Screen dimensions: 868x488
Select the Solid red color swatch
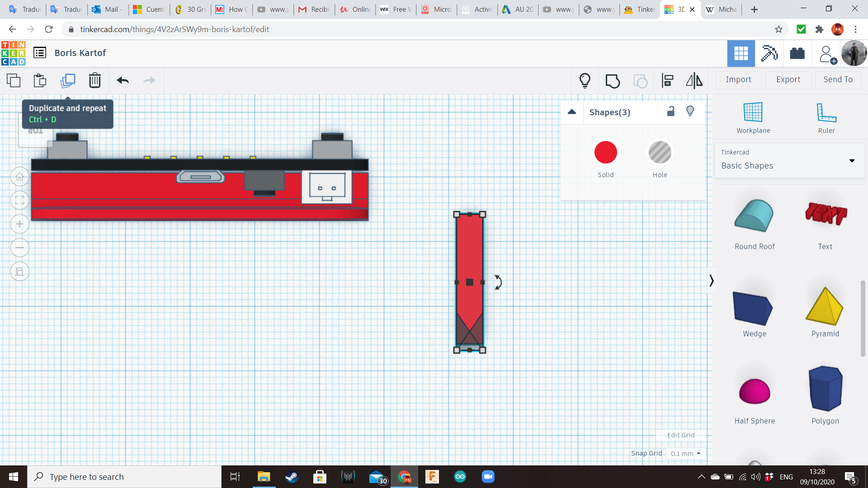[605, 152]
